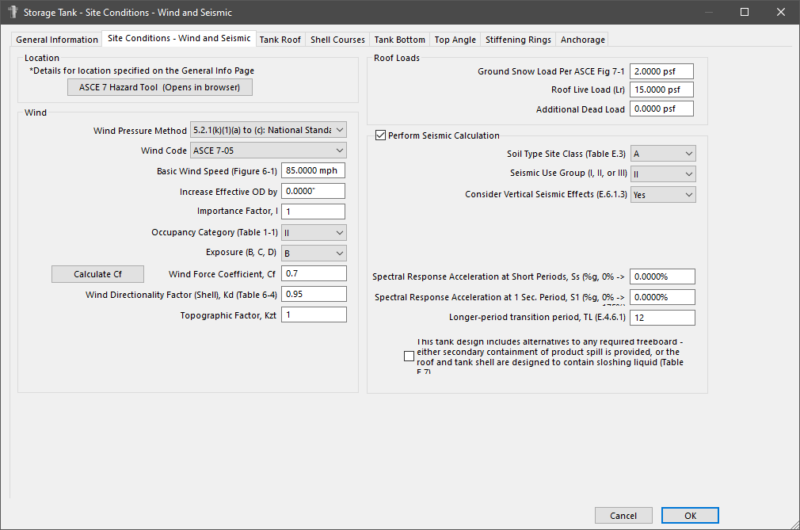800x530 pixels.
Task: Change the Exposure category dropdown
Action: pyautogui.click(x=313, y=253)
